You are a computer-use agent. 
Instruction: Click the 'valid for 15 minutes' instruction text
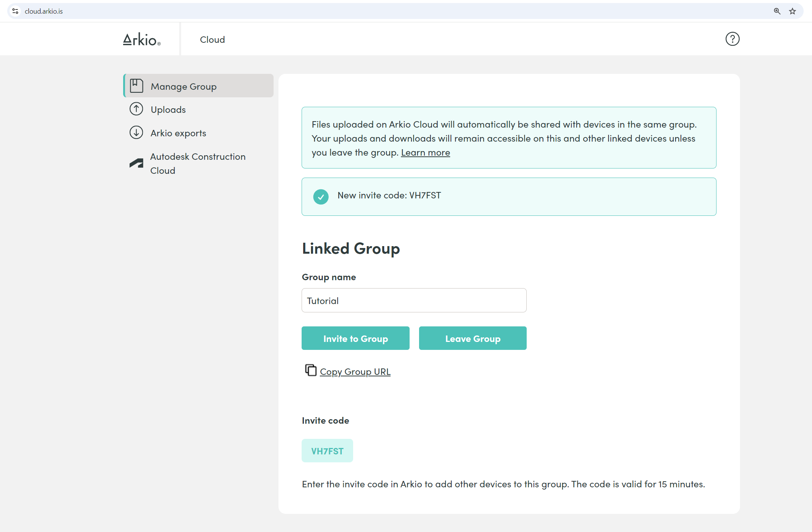click(x=504, y=484)
